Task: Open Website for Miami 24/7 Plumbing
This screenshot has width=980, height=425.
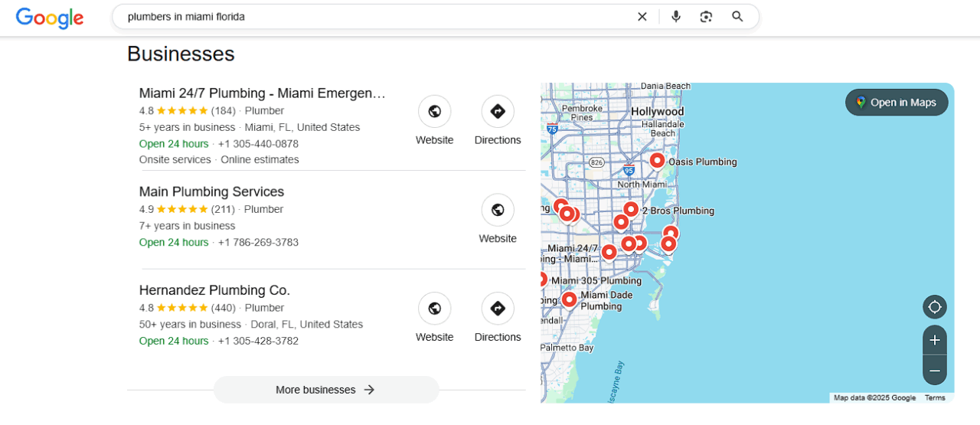Action: 434,120
